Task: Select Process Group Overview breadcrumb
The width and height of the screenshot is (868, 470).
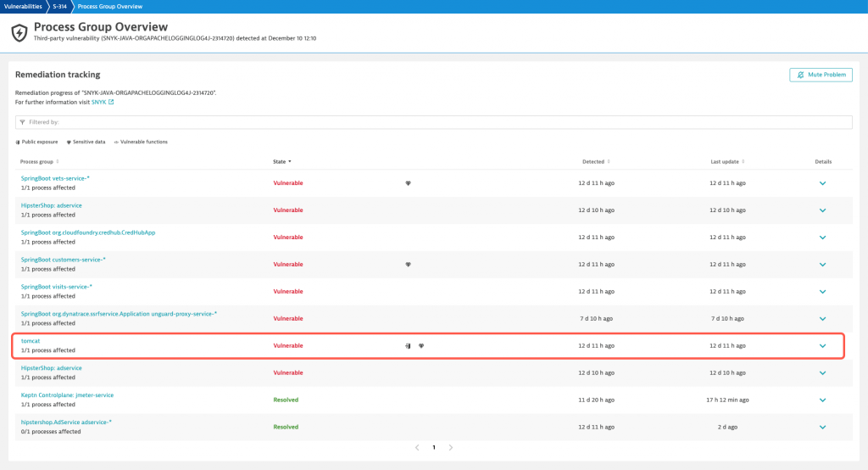Action: coord(109,7)
